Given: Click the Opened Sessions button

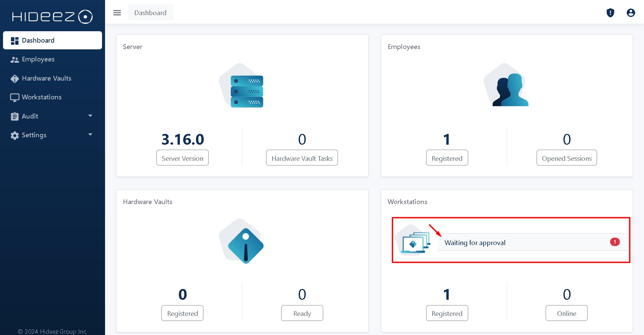Looking at the screenshot, I should coord(566,158).
